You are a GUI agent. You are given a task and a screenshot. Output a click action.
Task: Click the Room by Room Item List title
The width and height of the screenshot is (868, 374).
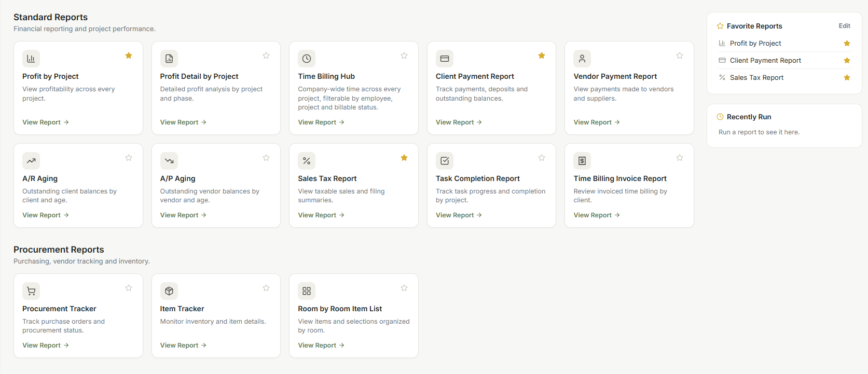coord(340,309)
